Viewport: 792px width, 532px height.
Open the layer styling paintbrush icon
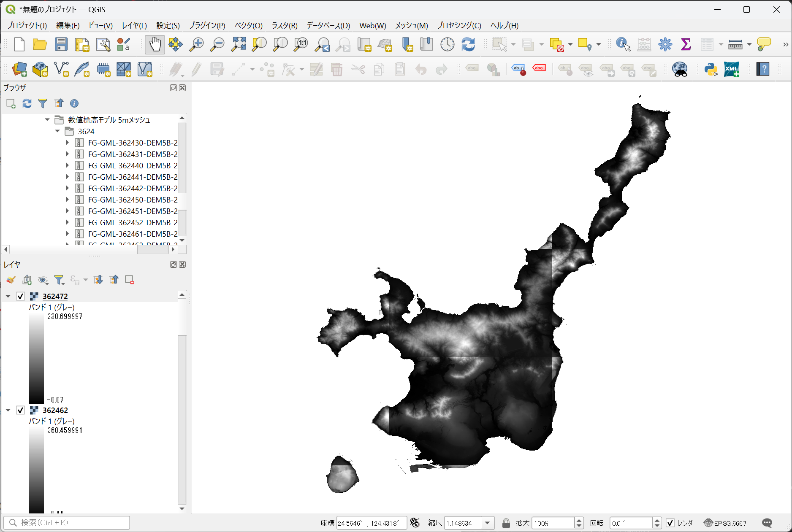coord(11,280)
